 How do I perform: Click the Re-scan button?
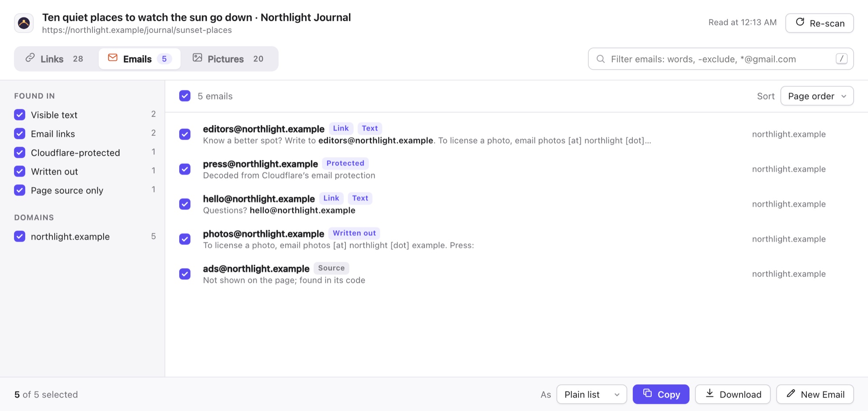click(819, 23)
